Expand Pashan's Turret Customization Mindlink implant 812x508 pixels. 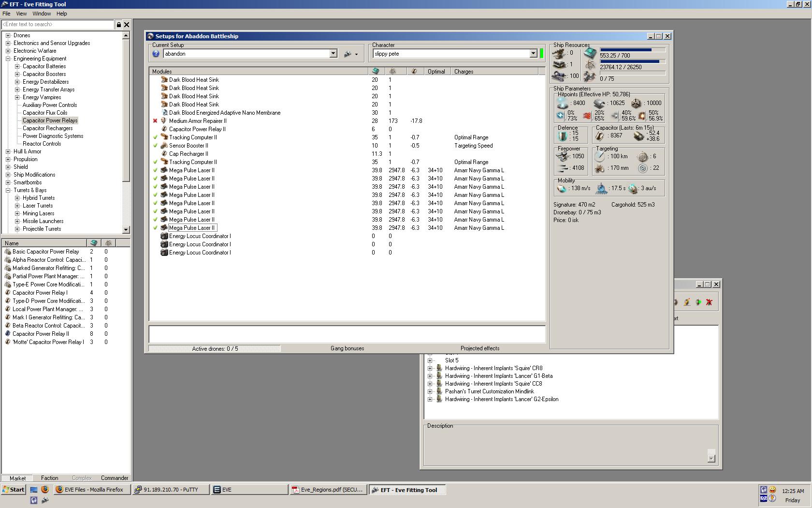pos(430,391)
